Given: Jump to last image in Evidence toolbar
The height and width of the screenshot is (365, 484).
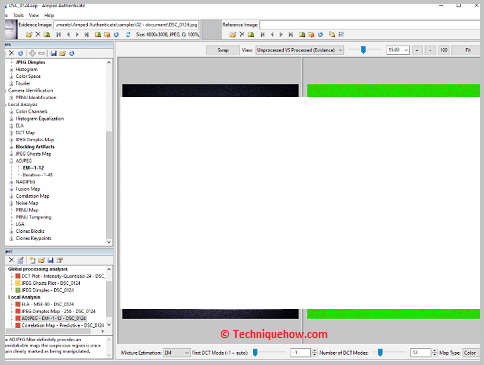Looking at the screenshot, I should pos(87,34).
